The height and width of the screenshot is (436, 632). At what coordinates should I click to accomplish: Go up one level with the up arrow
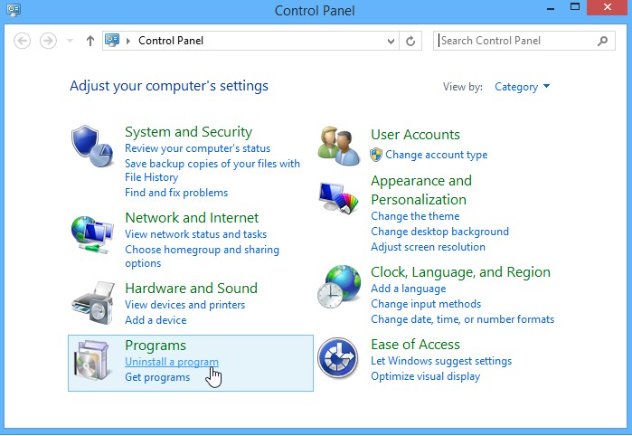90,41
